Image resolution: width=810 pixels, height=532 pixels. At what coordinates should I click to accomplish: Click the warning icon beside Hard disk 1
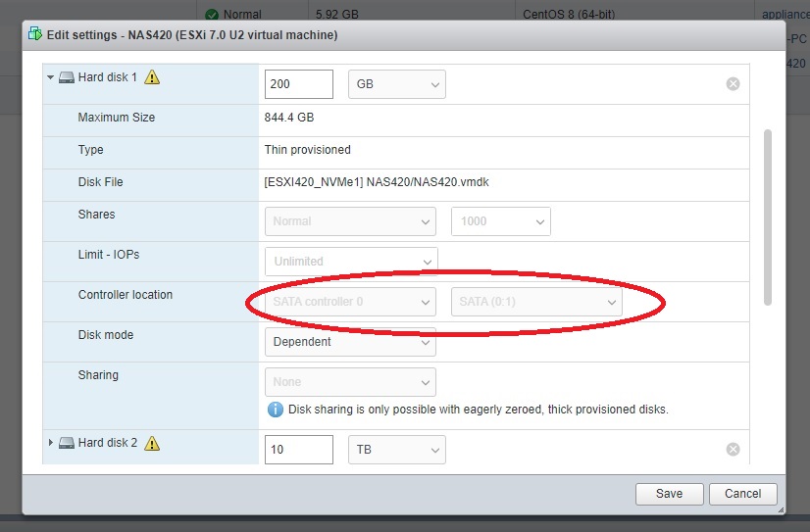point(152,77)
